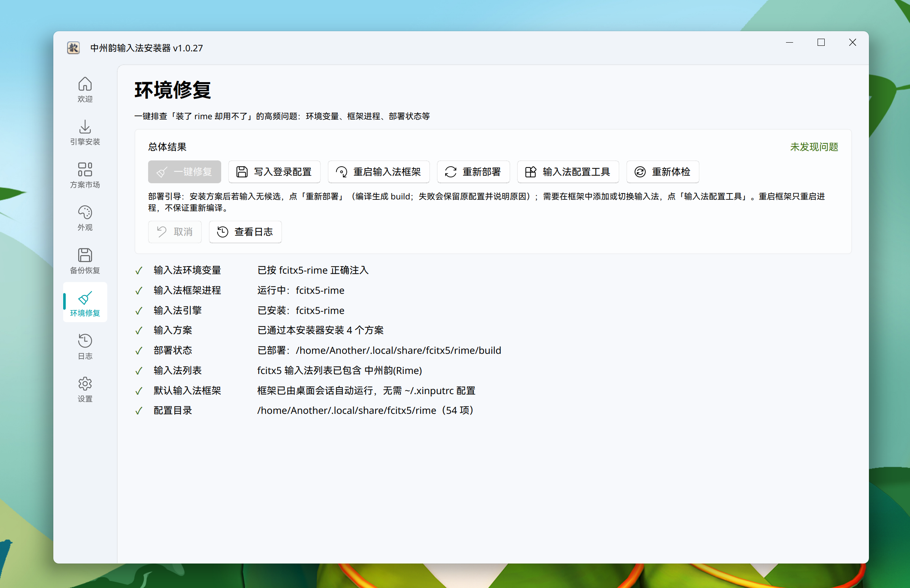Restart framework with 重启输入法框架
Screen dimensions: 910x588
pyautogui.click(x=378, y=172)
